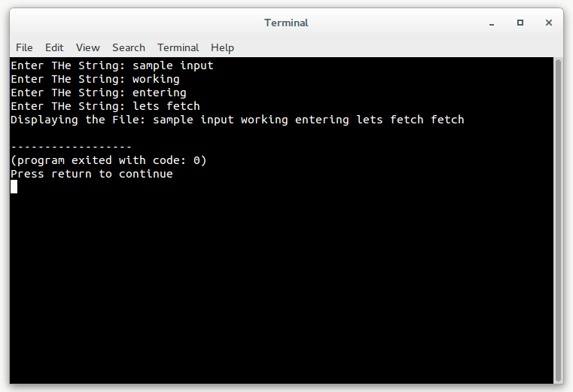
Task: Minimize the Terminal window
Action: click(492, 23)
